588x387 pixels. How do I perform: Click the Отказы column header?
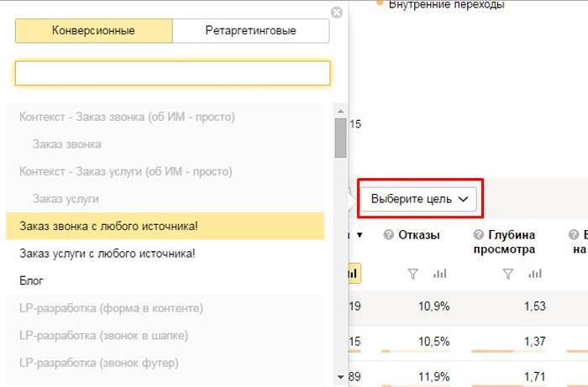[418, 235]
